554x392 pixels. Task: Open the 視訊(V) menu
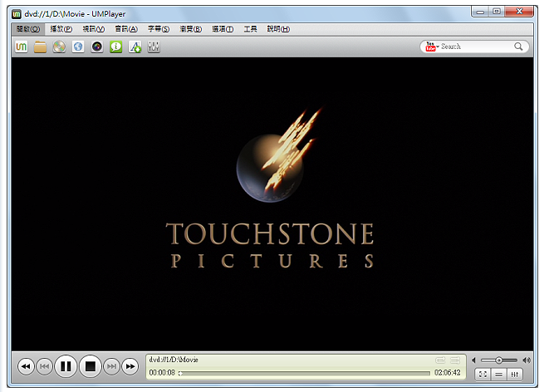coord(94,29)
